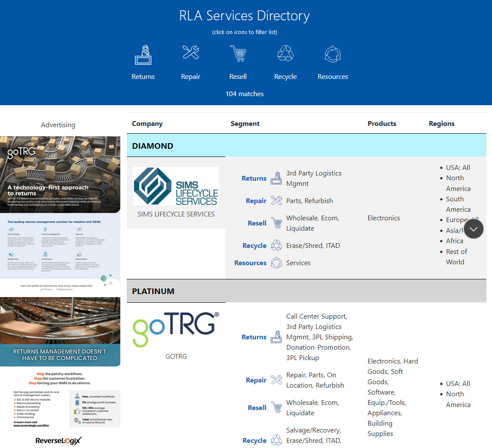This screenshot has height=448, width=492.
Task: Sort by the Company column header
Action: 147,124
